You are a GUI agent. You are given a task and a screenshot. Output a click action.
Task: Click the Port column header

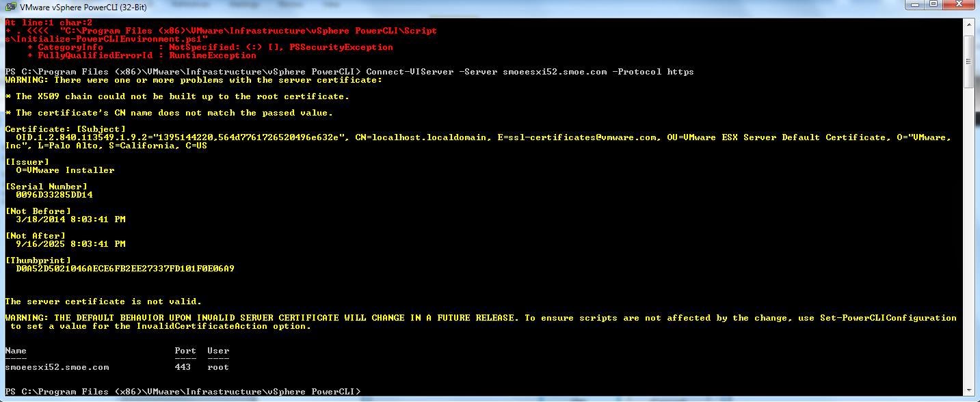click(185, 351)
